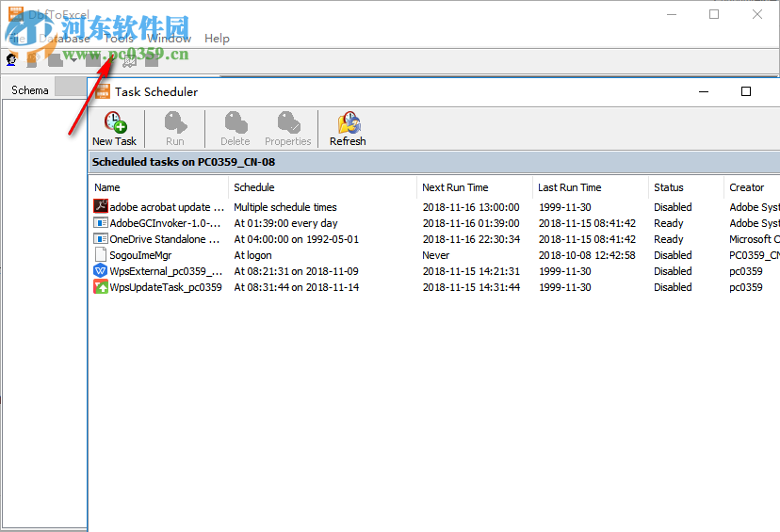The image size is (780, 532).
Task: Select the adobe acrobat update task name
Action: (167, 207)
